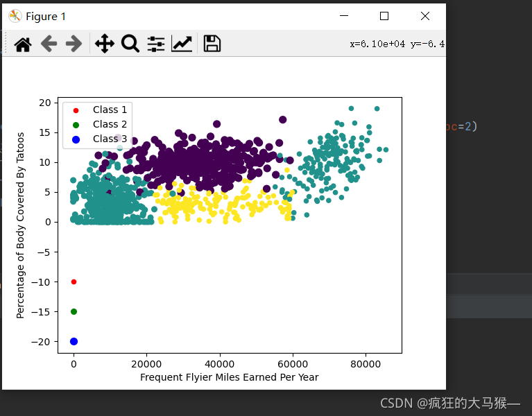This screenshot has width=532, height=416.
Task: Click the y-axis tick label −5
Action: tap(43, 252)
